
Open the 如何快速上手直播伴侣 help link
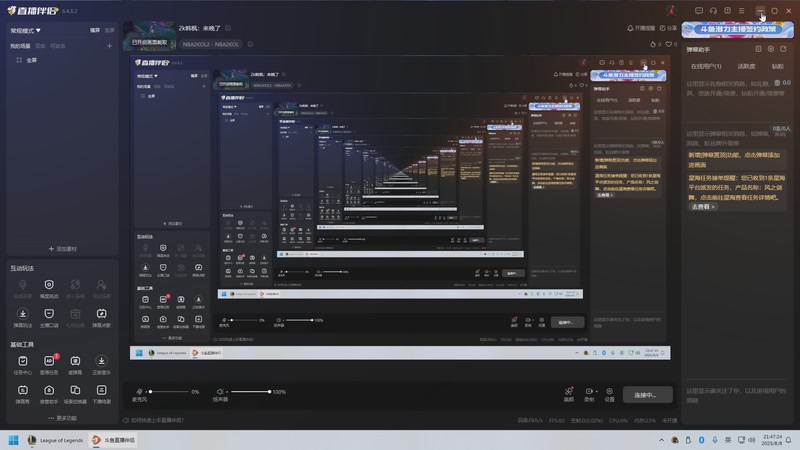154,420
